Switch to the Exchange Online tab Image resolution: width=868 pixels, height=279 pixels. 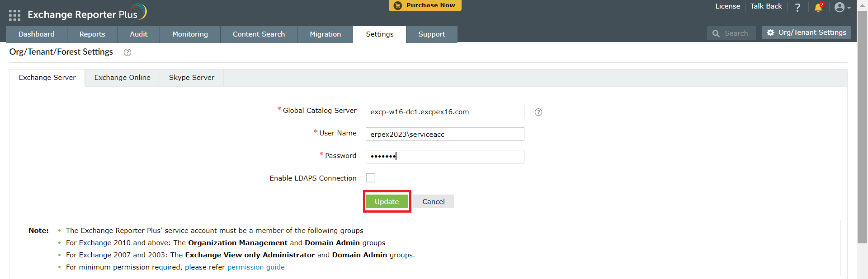[122, 78]
